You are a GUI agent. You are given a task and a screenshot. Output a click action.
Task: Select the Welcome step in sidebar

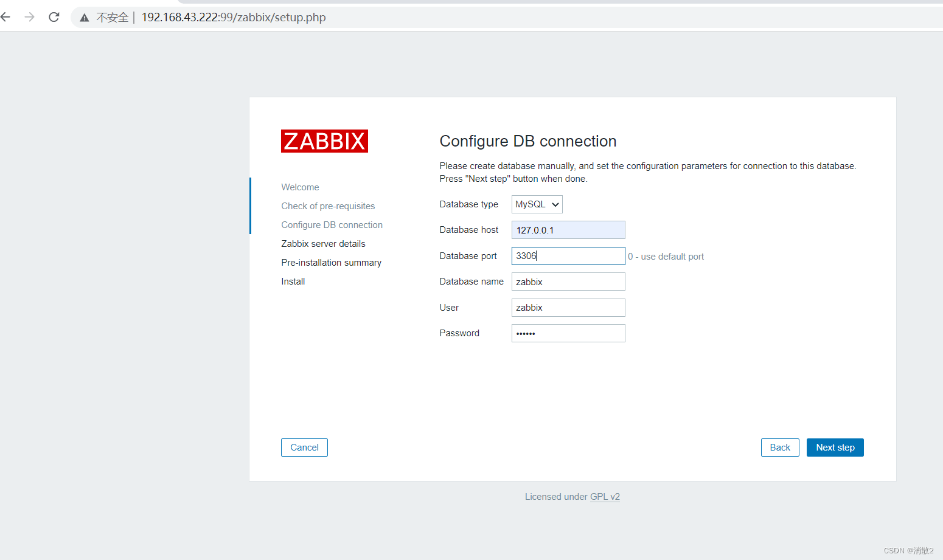click(x=300, y=187)
